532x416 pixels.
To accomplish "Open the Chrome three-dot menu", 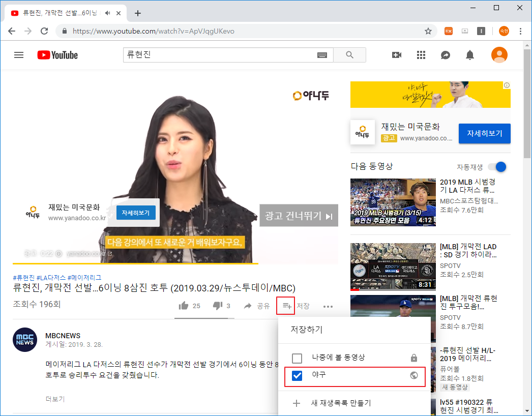I will 520,31.
